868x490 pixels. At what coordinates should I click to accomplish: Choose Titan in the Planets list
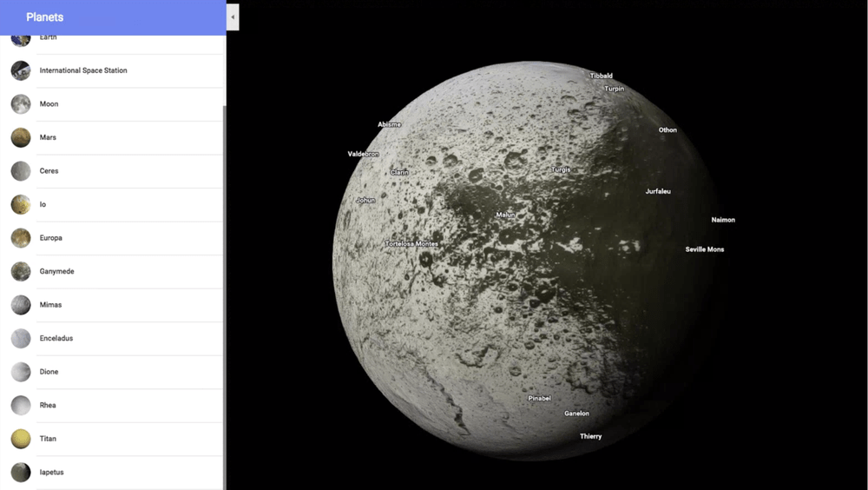(x=48, y=439)
